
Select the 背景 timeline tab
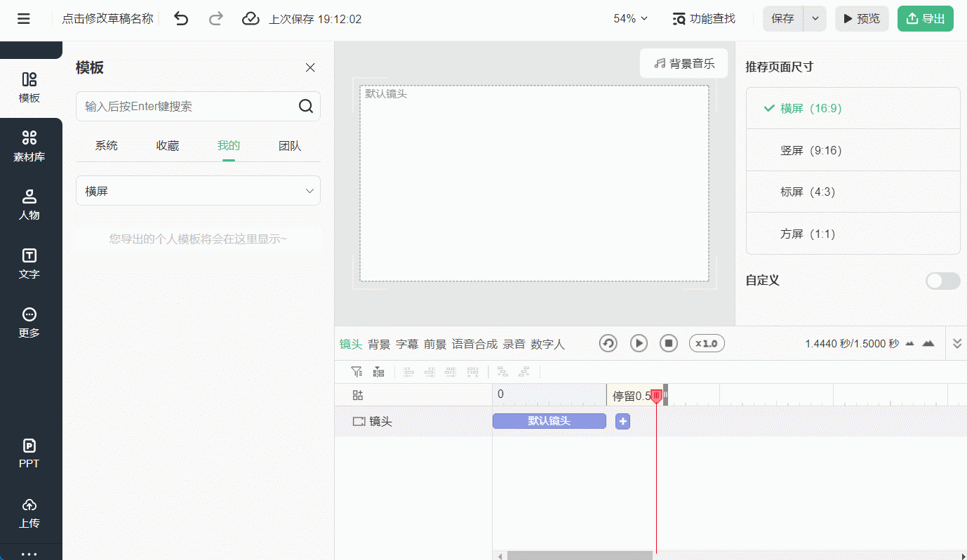379,344
